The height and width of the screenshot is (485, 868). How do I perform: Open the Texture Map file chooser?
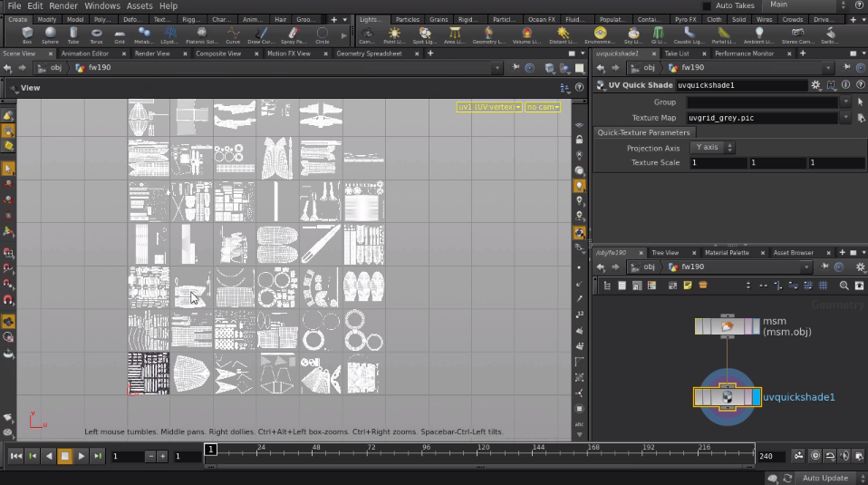click(x=861, y=118)
